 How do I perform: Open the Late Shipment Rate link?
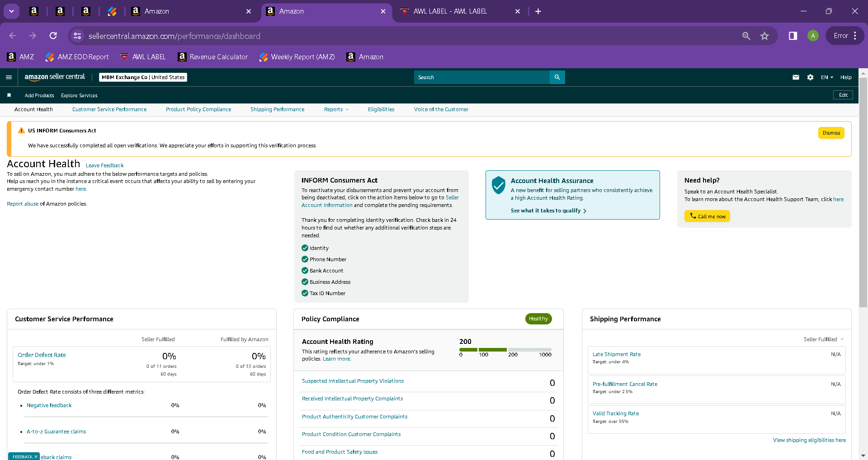(617, 354)
